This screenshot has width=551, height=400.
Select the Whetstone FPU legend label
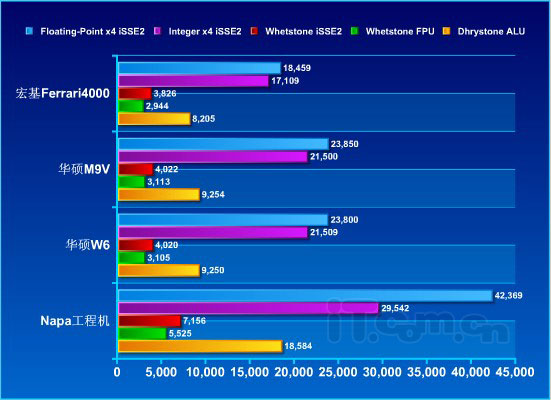click(400, 32)
